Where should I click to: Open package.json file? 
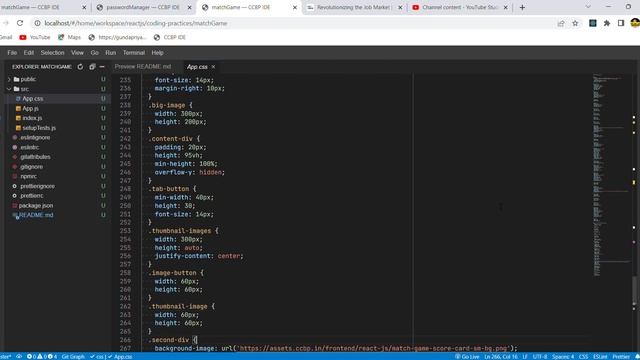tap(36, 205)
